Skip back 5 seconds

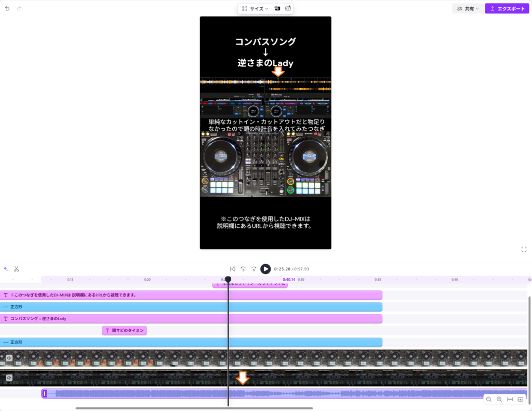coord(243,269)
